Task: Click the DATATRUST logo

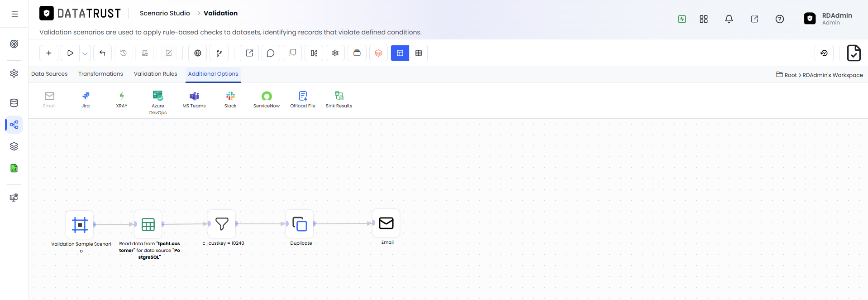Action: tap(80, 13)
